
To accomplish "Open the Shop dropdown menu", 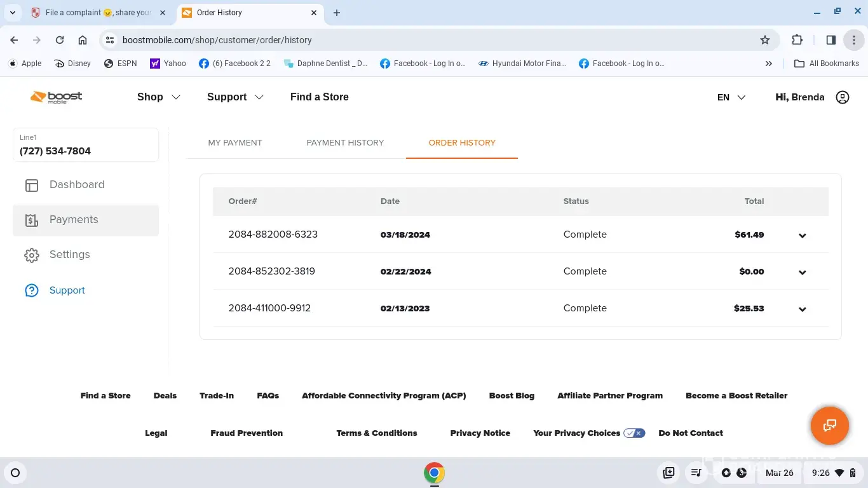I will pos(158,97).
